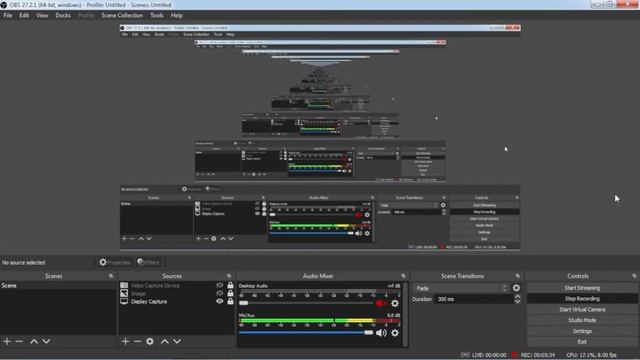Open transition properties gear next to Fade
Screen dimensions: 640x360
click(516, 288)
